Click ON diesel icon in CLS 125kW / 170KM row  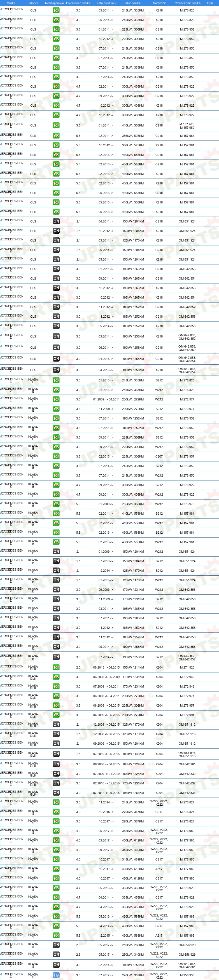coord(56,240)
